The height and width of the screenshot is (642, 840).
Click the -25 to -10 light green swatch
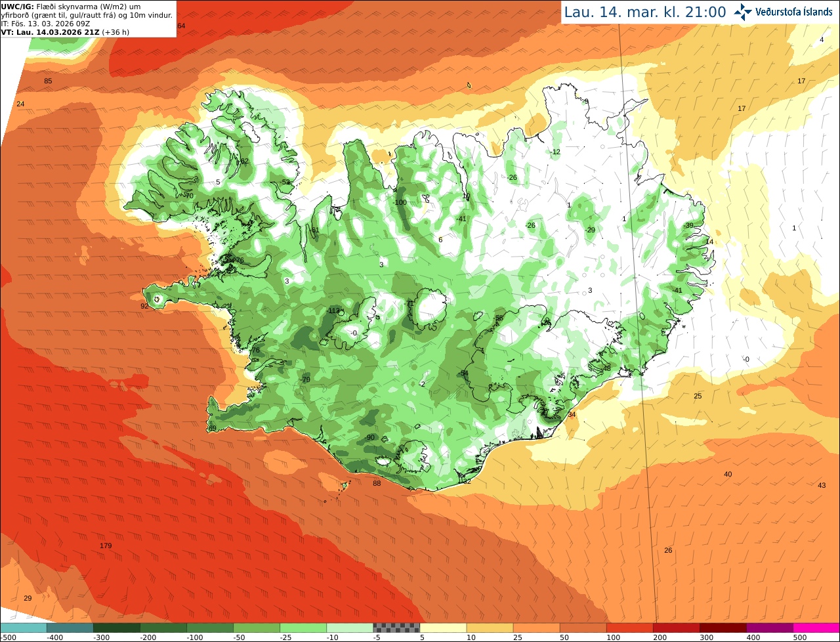[303, 628]
